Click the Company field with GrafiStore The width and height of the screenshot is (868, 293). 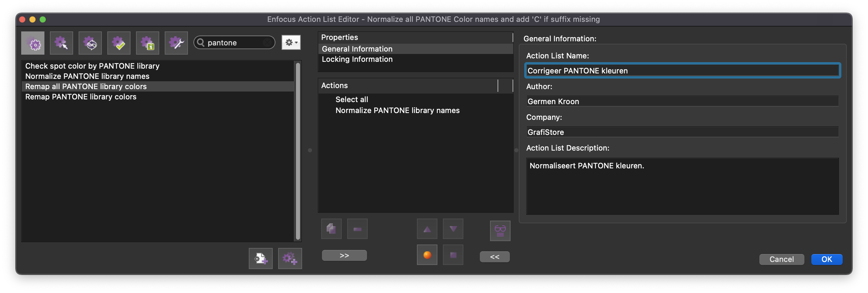click(x=683, y=132)
